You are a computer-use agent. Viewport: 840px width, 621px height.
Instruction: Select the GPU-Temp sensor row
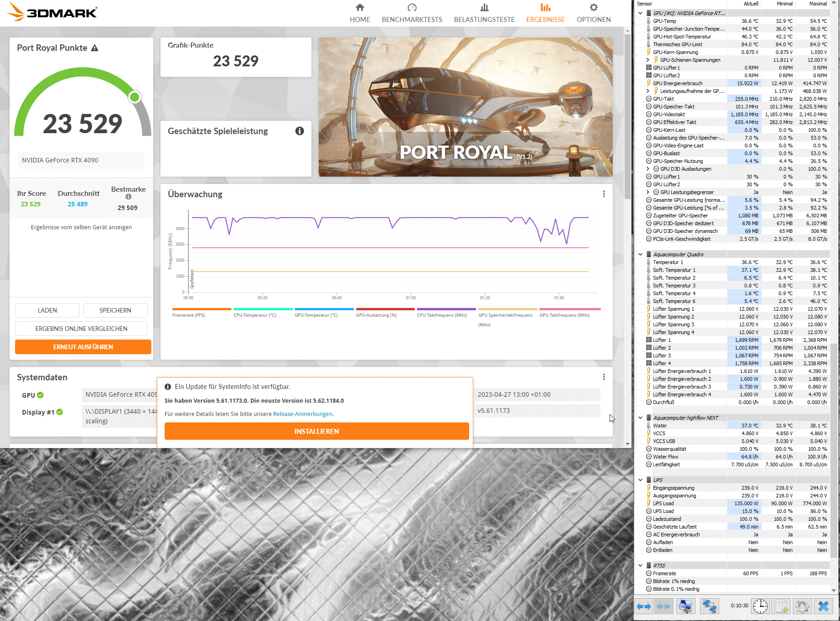(x=732, y=21)
